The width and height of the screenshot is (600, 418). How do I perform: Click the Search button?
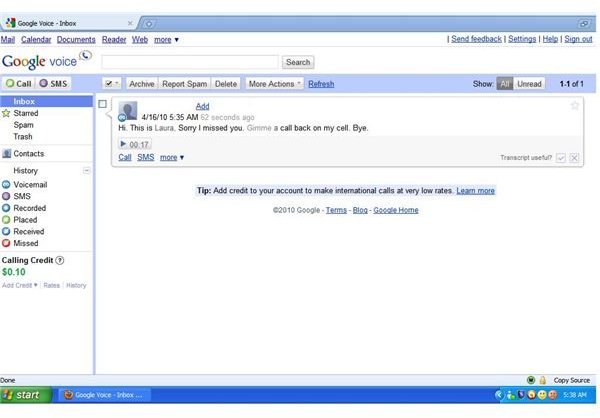click(298, 62)
